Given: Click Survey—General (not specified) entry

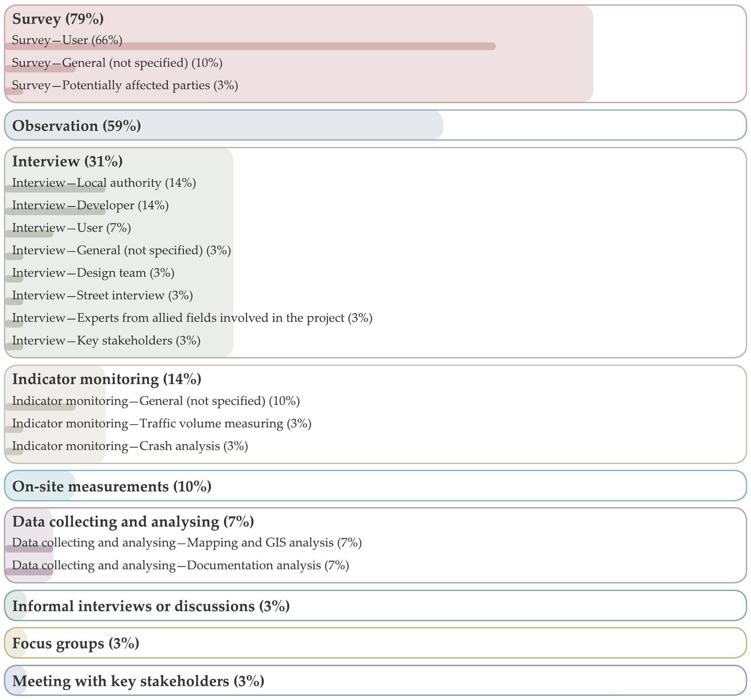Looking at the screenshot, I should point(117,63).
